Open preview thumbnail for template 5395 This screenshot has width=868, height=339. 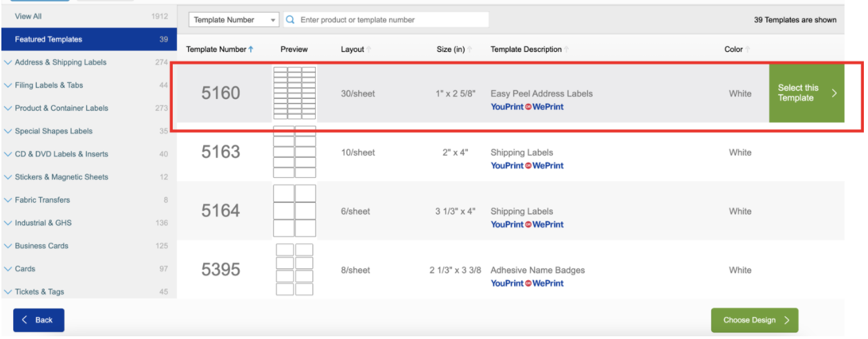pyautogui.click(x=294, y=270)
